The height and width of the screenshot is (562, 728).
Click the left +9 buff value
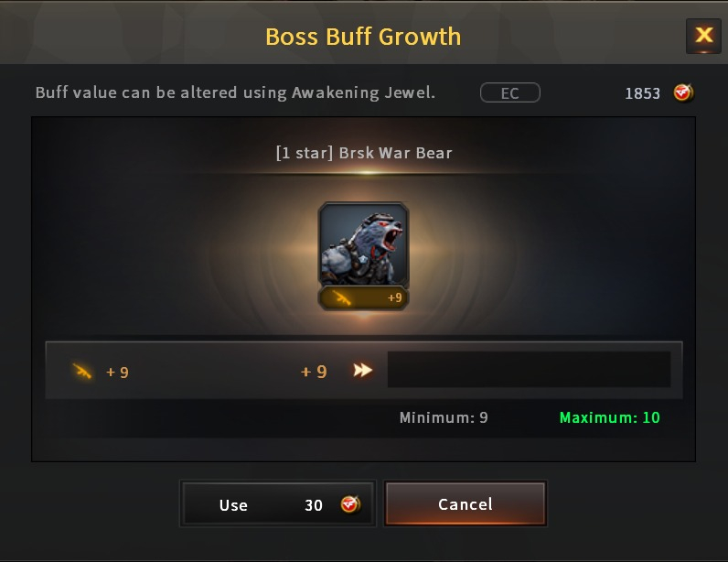117,373
